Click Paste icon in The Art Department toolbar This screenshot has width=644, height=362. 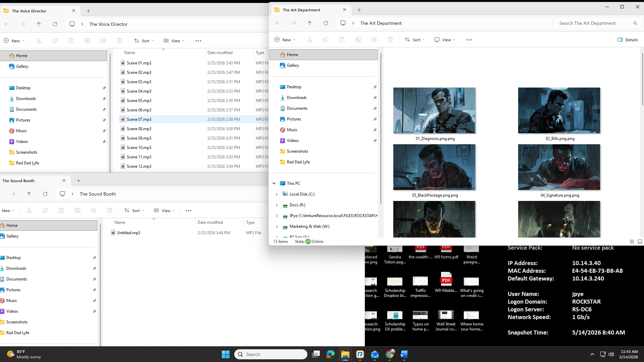pyautogui.click(x=342, y=40)
